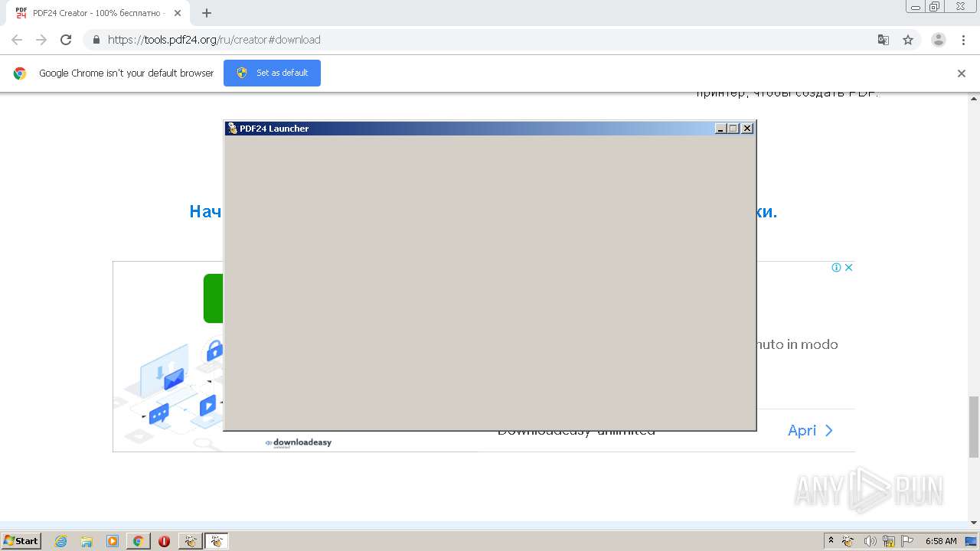Image resolution: width=980 pixels, height=551 pixels.
Task: Dismiss the default browser notification bar
Action: pos(962,73)
